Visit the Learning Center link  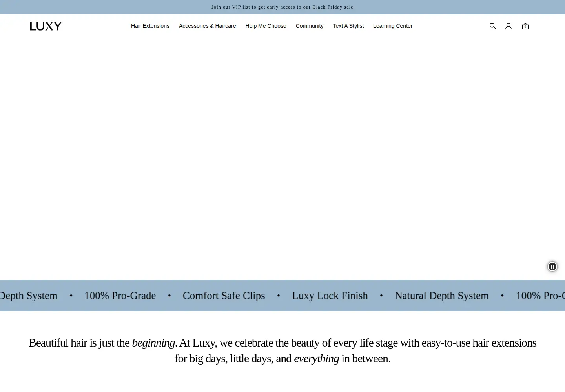point(393,26)
